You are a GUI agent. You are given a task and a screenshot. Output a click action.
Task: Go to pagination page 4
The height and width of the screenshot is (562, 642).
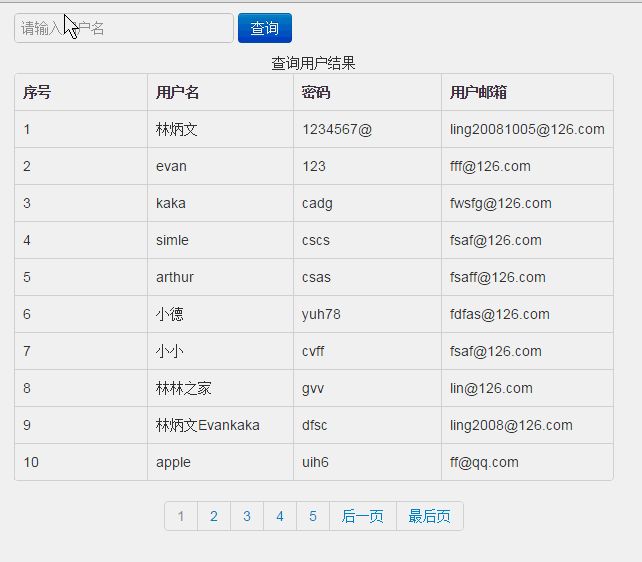click(280, 516)
